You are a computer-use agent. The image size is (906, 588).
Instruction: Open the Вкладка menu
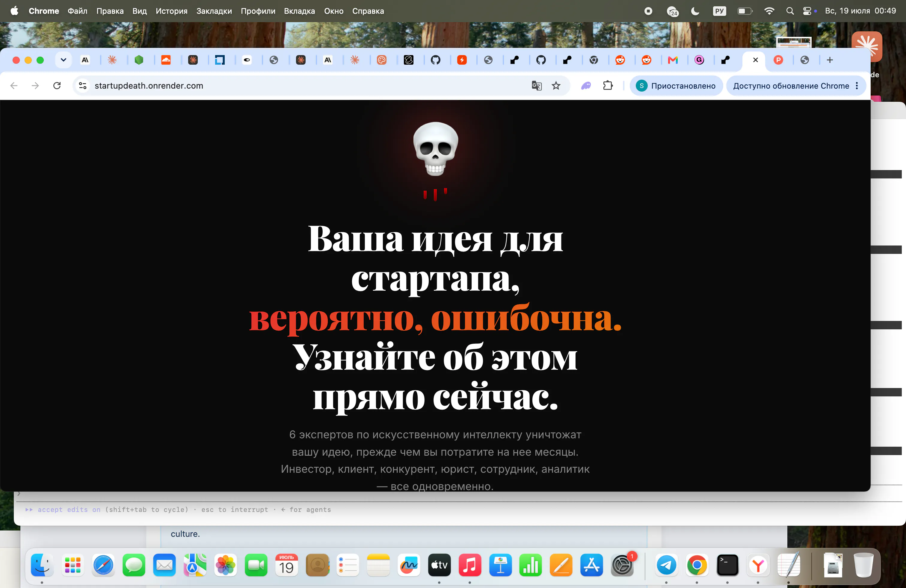pos(299,11)
